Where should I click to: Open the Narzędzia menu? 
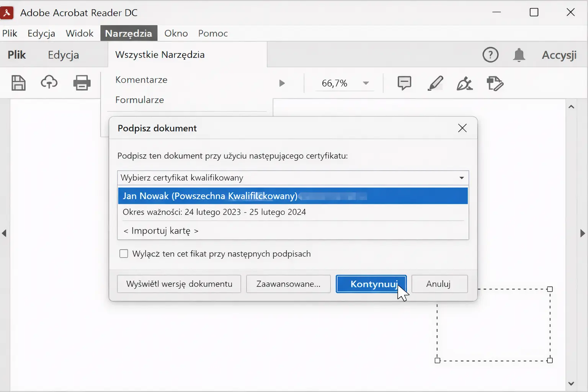129,33
